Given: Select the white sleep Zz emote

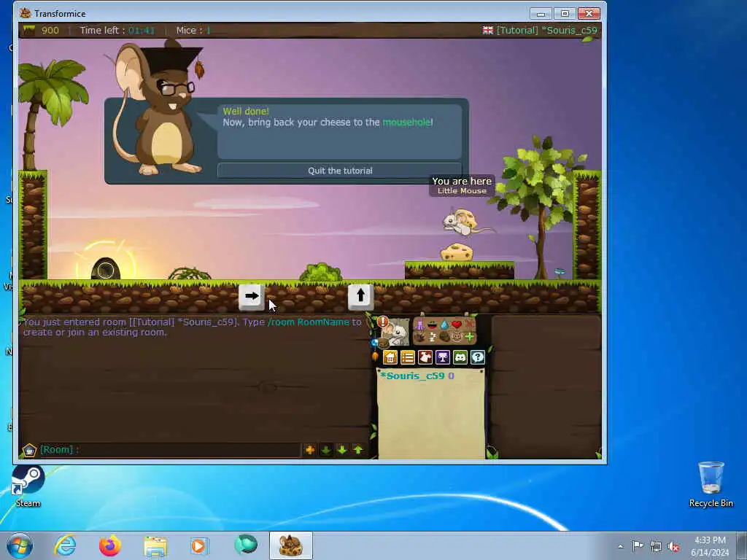Looking at the screenshot, I should point(432,337).
